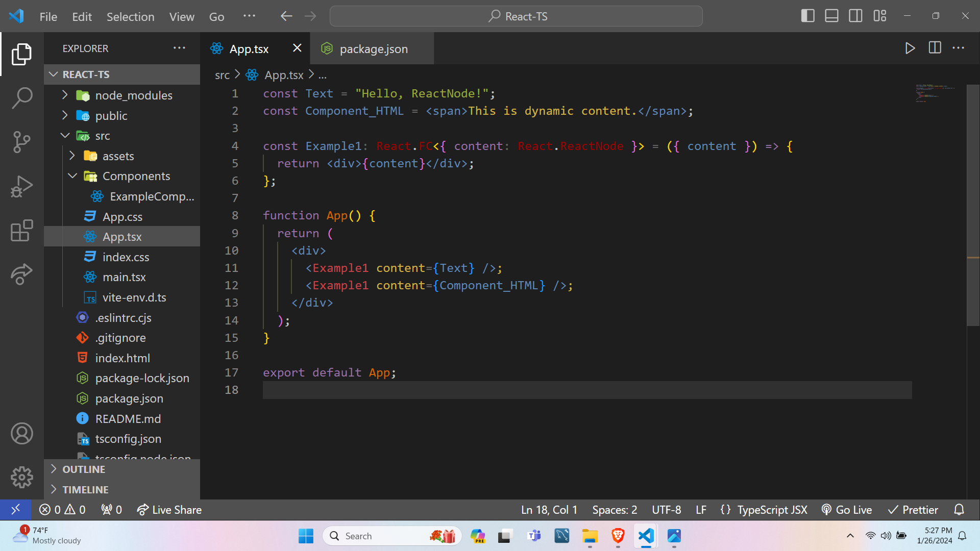The image size is (980, 551).
Task: Open the Accounts icon in activity bar
Action: pos(21,434)
